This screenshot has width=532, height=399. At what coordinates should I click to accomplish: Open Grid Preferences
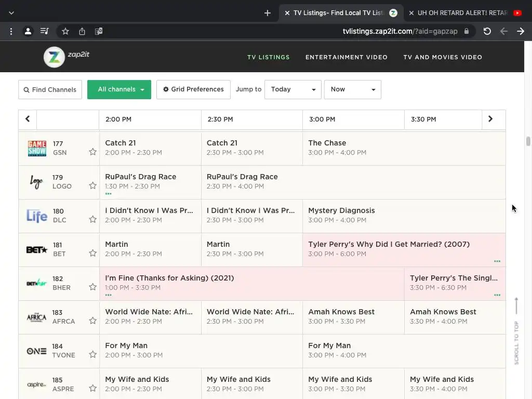tap(193, 89)
